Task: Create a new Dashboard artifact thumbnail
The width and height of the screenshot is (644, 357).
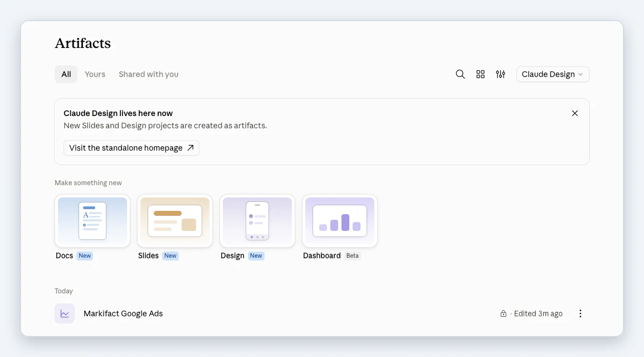Action: point(340,221)
